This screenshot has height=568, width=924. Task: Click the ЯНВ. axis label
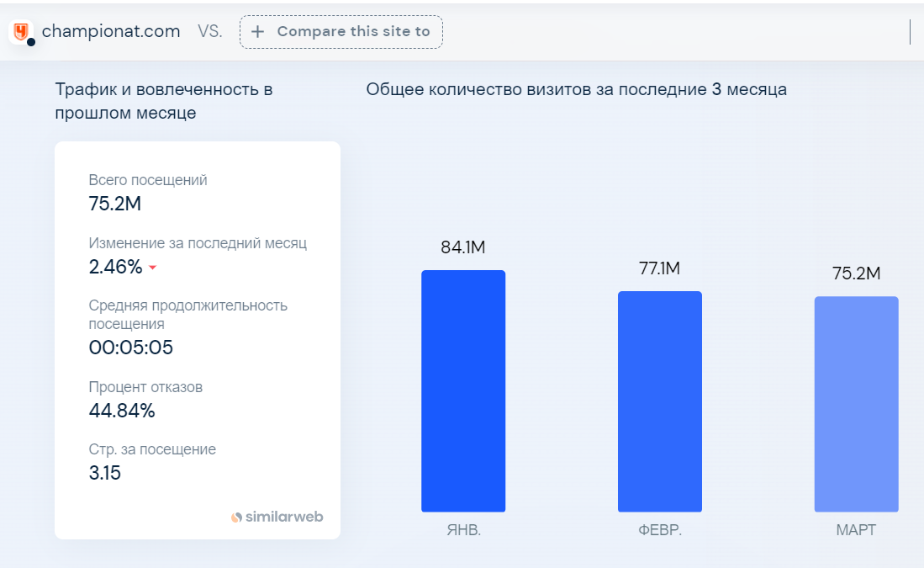click(464, 529)
